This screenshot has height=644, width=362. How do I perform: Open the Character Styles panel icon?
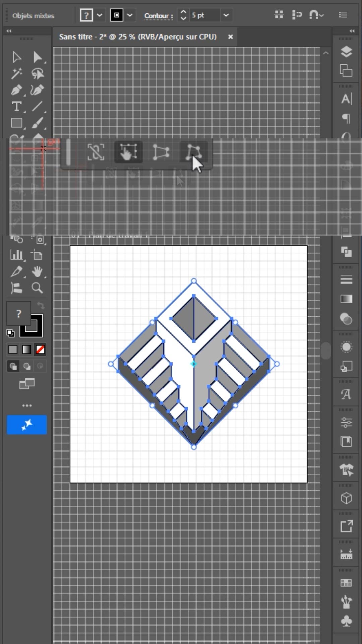pos(346,394)
